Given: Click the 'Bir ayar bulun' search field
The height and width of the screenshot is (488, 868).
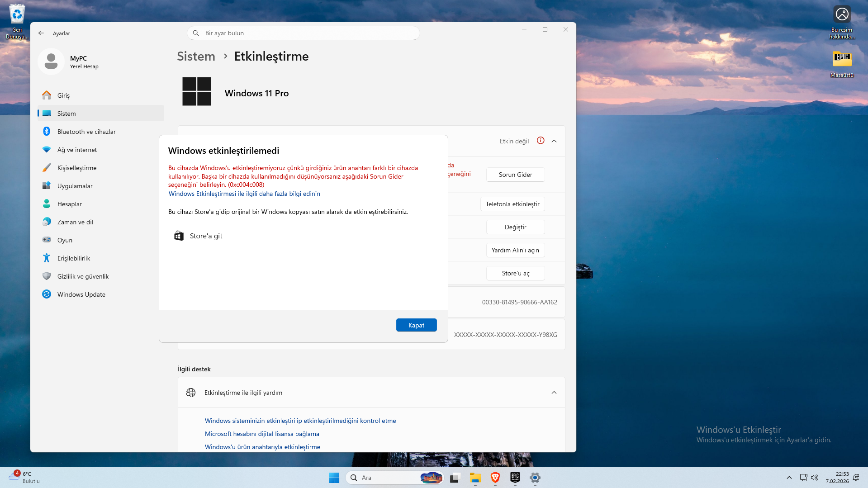Looking at the screenshot, I should [x=303, y=33].
